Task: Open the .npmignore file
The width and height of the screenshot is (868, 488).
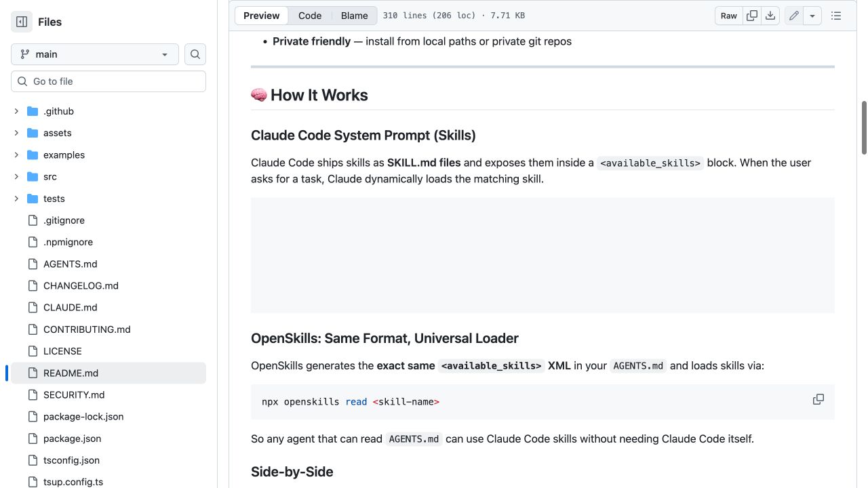Action: click(x=68, y=242)
